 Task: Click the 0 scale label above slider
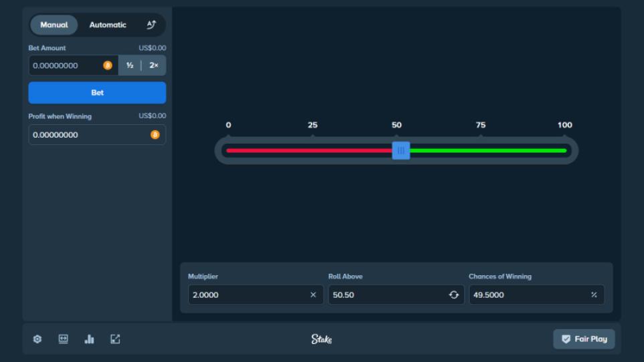(x=228, y=125)
